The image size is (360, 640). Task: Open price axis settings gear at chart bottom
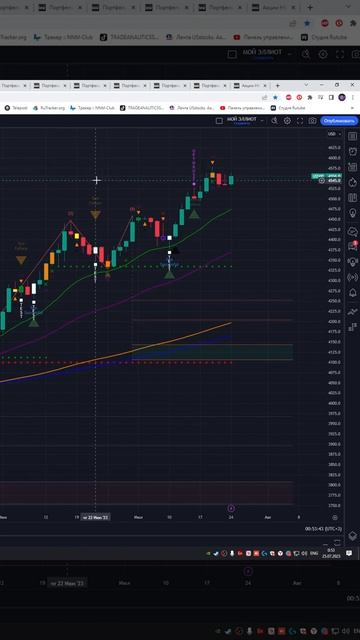click(335, 518)
